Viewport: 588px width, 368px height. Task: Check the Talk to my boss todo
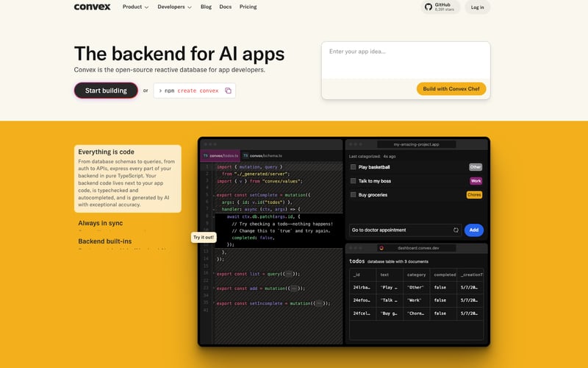(x=353, y=180)
